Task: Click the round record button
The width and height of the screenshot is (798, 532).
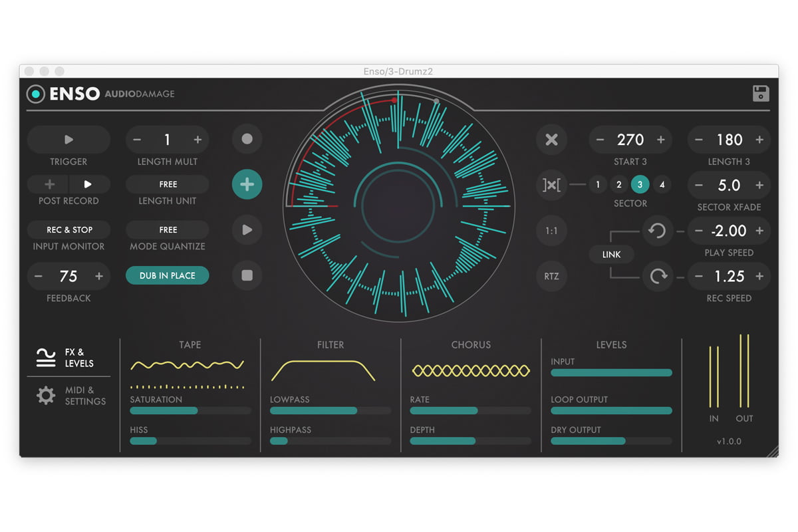Action: click(x=247, y=139)
